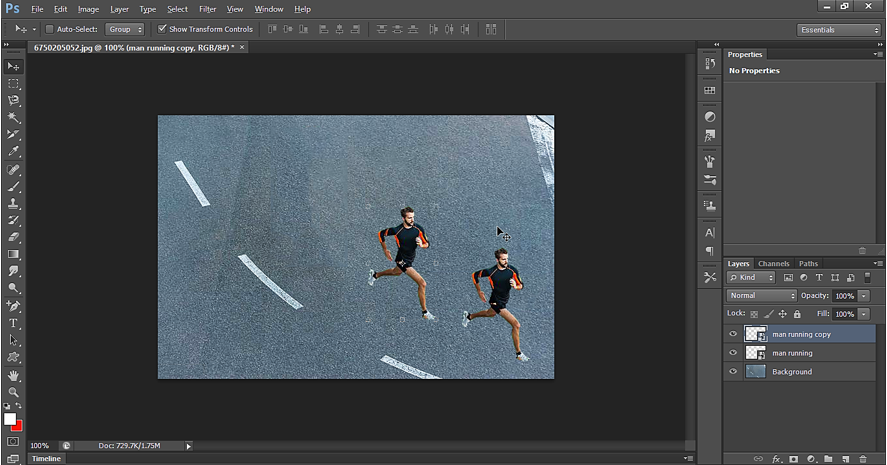Image resolution: width=887 pixels, height=465 pixels.
Task: Select the Lasso tool
Action: (x=13, y=101)
